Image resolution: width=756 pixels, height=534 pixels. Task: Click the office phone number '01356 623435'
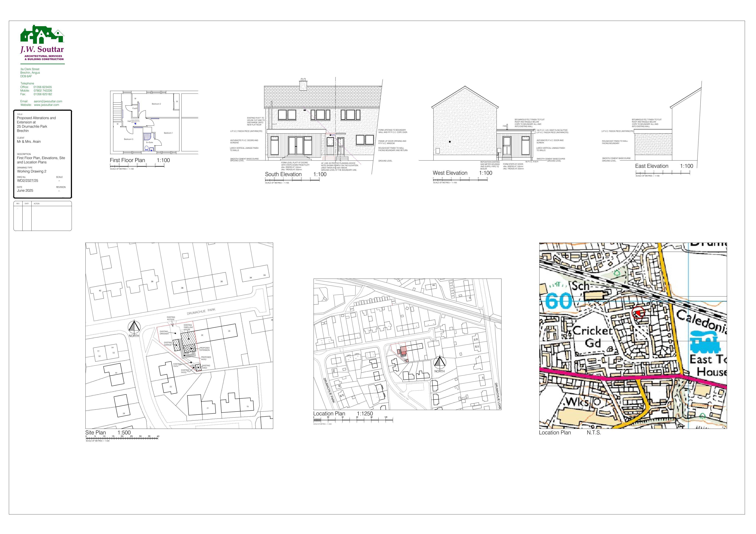42,87
